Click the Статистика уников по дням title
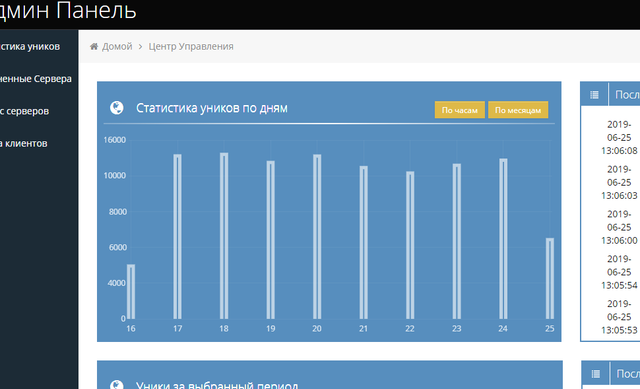Screen dimensions: 640x389 click(x=212, y=108)
